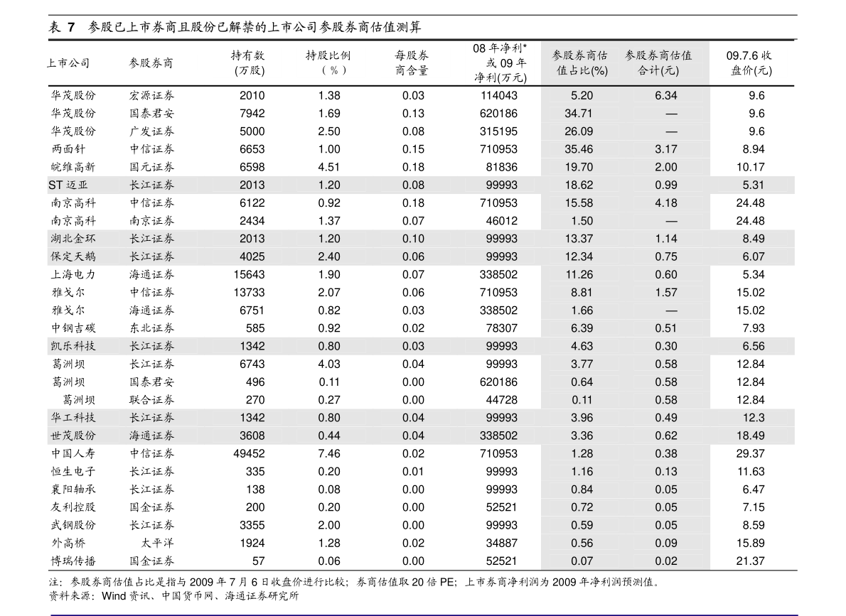Viewport: 846px width, 616px height.
Task: Click the "每股券商含量" column header
Action: tap(412, 63)
